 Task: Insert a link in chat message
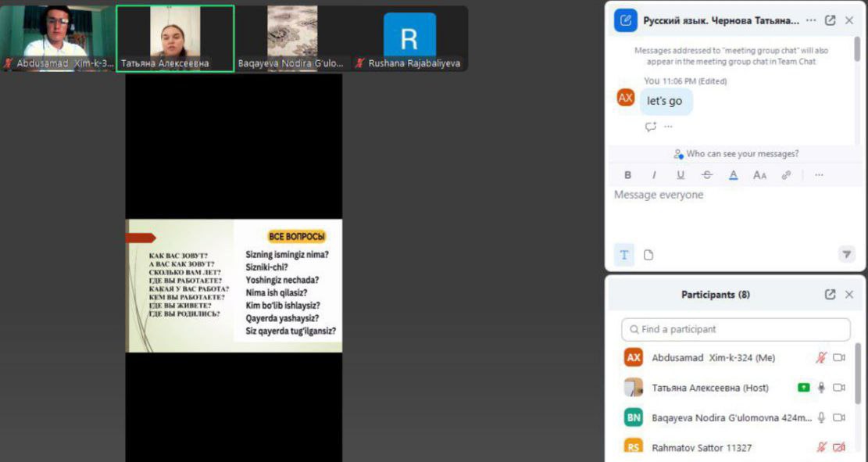(x=786, y=175)
